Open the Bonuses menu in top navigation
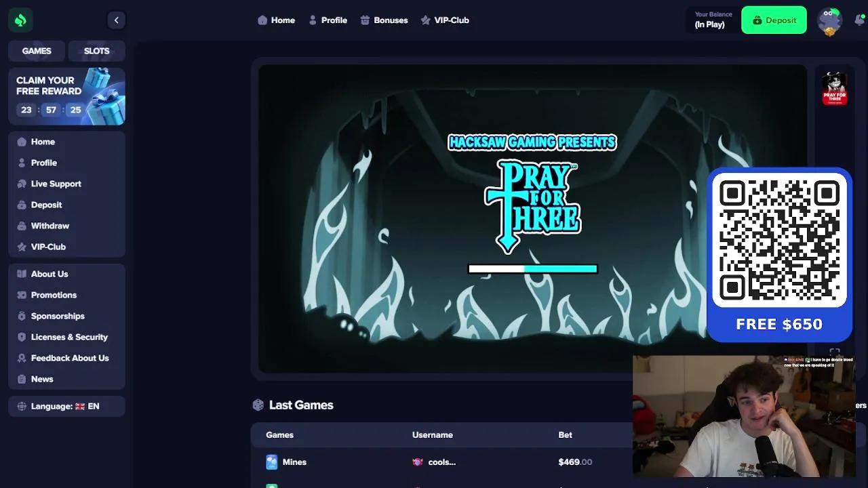Viewport: 868px width, 488px height. pyautogui.click(x=384, y=20)
